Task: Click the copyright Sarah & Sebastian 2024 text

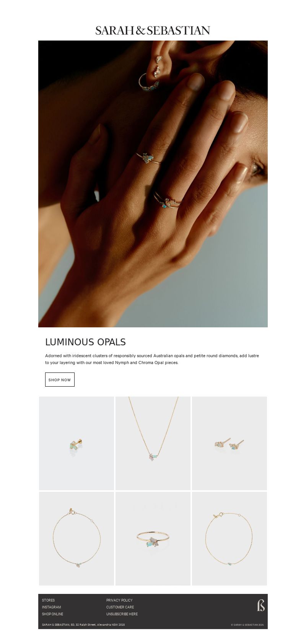Action: click(x=247, y=625)
